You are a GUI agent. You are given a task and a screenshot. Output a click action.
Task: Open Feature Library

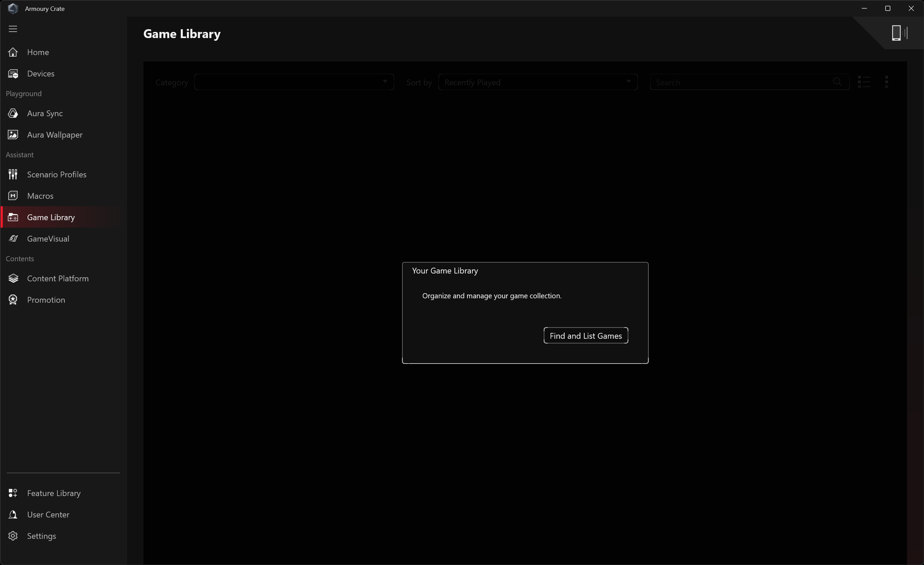pos(53,493)
